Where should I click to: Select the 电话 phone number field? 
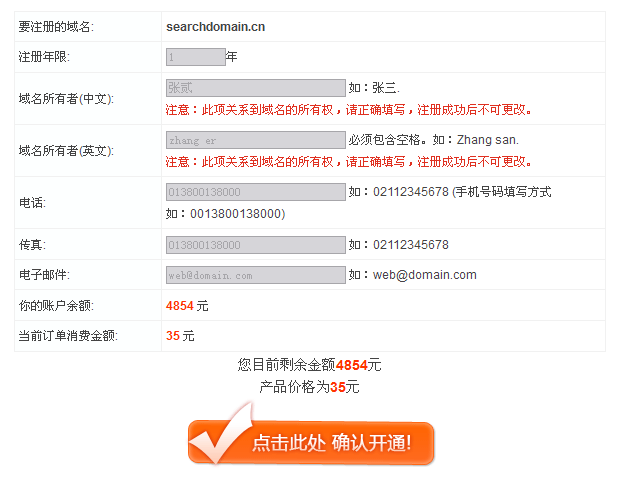tap(255, 192)
